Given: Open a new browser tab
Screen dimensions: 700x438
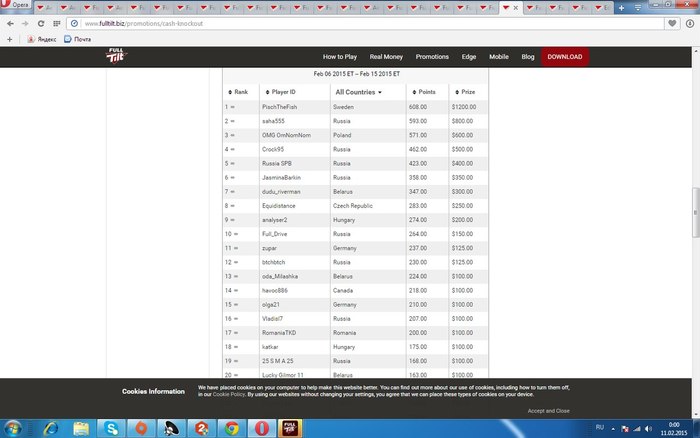Looking at the screenshot, I should [621, 8].
